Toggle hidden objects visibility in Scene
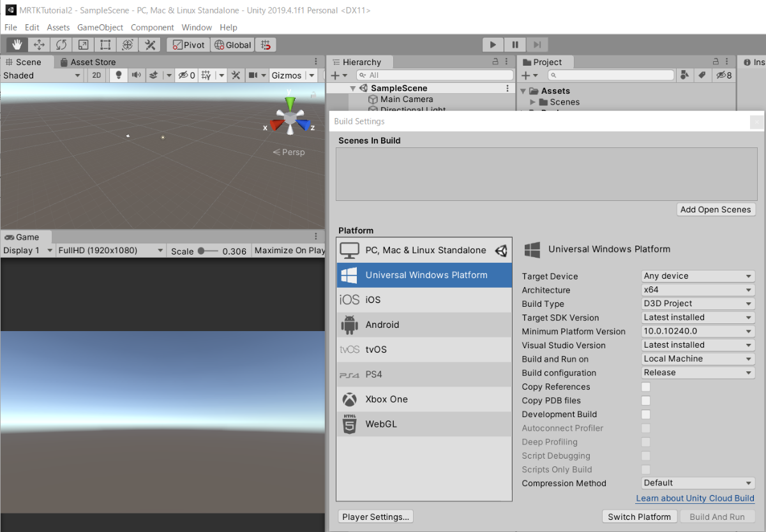This screenshot has width=766, height=532. click(186, 75)
